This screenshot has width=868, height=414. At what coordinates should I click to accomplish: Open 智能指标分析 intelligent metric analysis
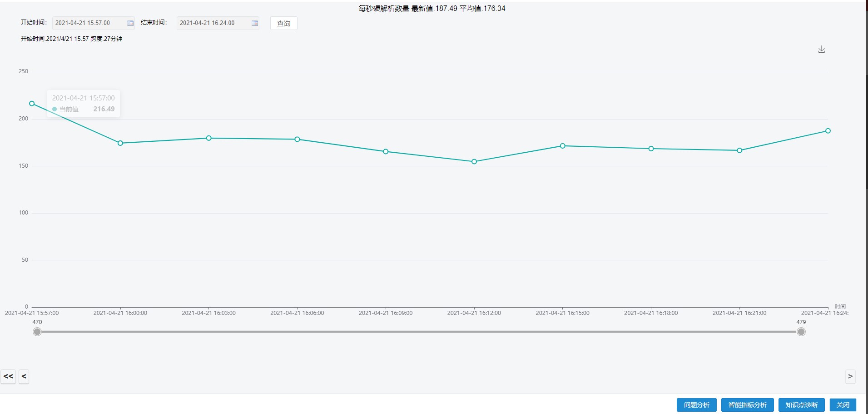pos(747,405)
